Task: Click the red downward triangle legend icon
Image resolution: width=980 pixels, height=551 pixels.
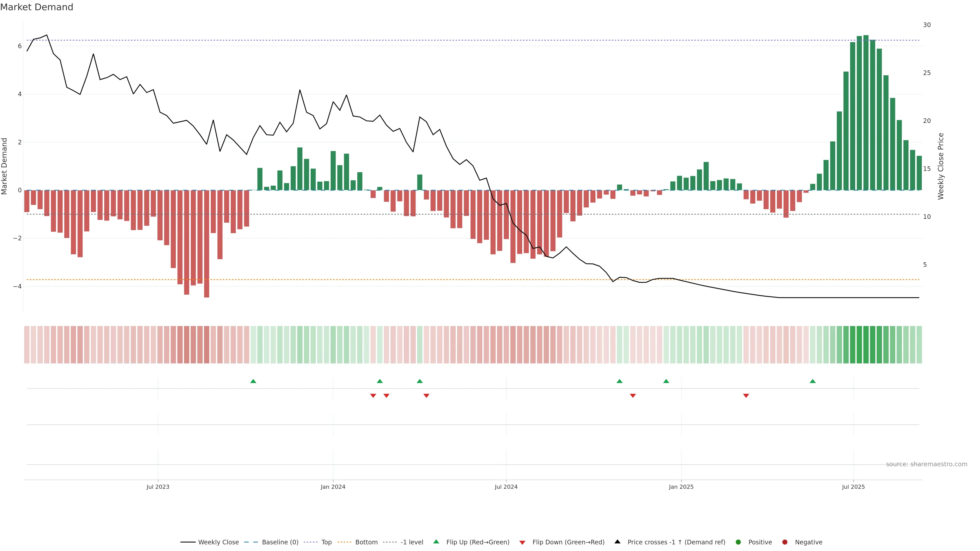Action: click(x=522, y=542)
